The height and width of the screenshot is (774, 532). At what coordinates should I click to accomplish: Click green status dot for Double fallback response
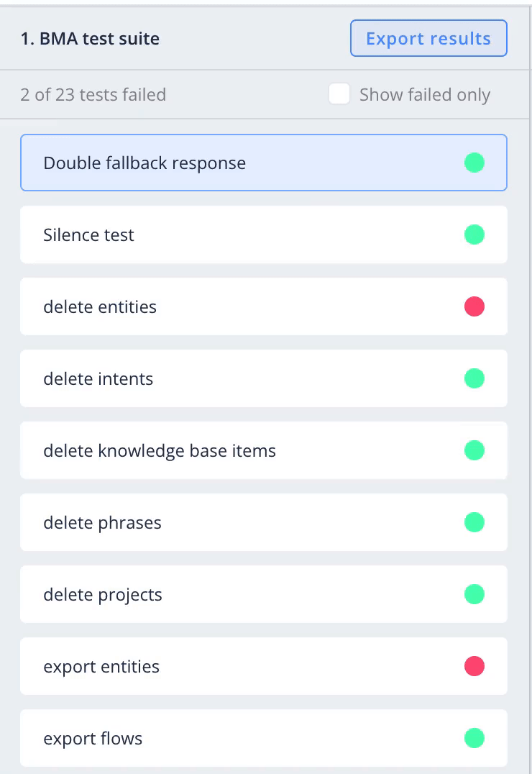tap(474, 163)
